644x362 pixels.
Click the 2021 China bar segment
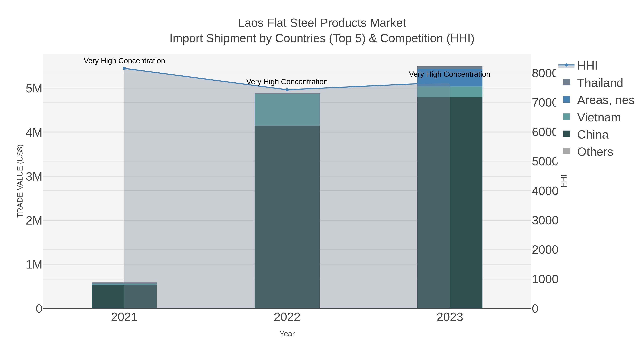point(124,297)
